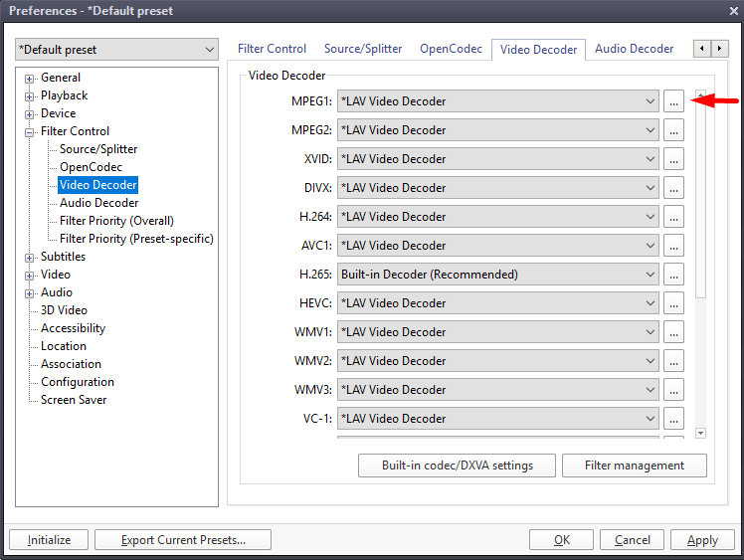Open settings button for VC-1 decoder
The width and height of the screenshot is (744, 560).
(x=673, y=419)
